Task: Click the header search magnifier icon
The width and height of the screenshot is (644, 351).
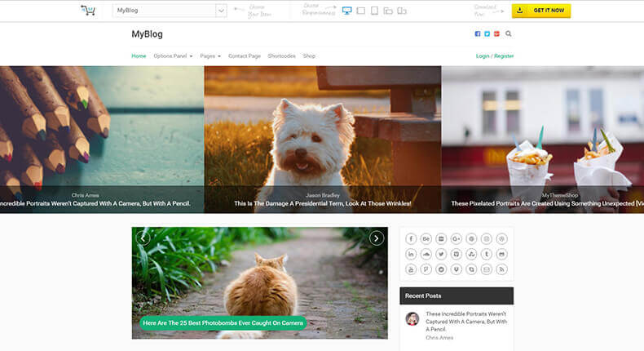Action: pos(509,33)
